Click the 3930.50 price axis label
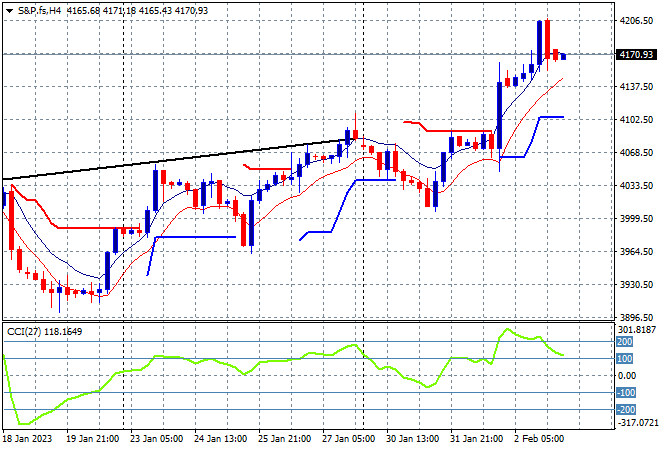 click(636, 285)
